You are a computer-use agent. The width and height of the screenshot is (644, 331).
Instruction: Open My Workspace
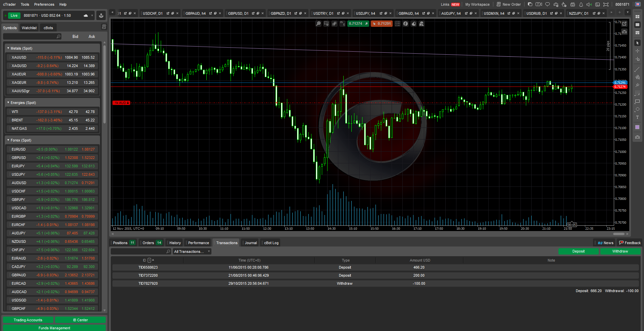(477, 4)
